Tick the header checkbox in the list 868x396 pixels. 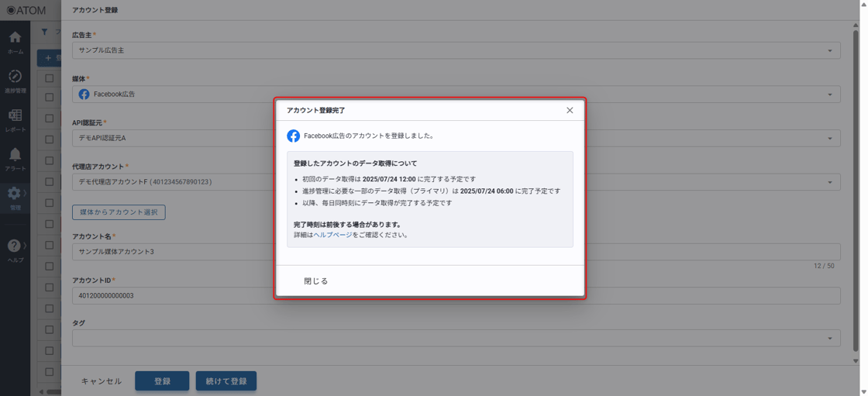coord(50,78)
